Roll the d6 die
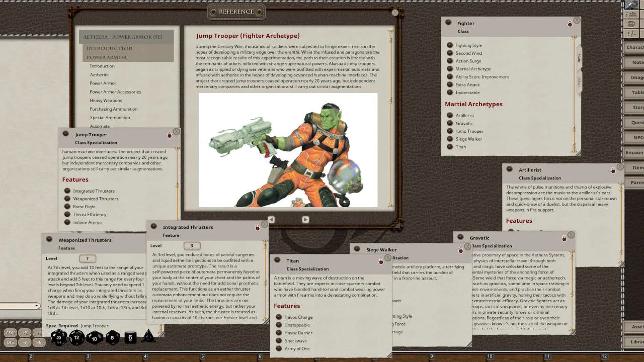 pyautogui.click(x=130, y=338)
